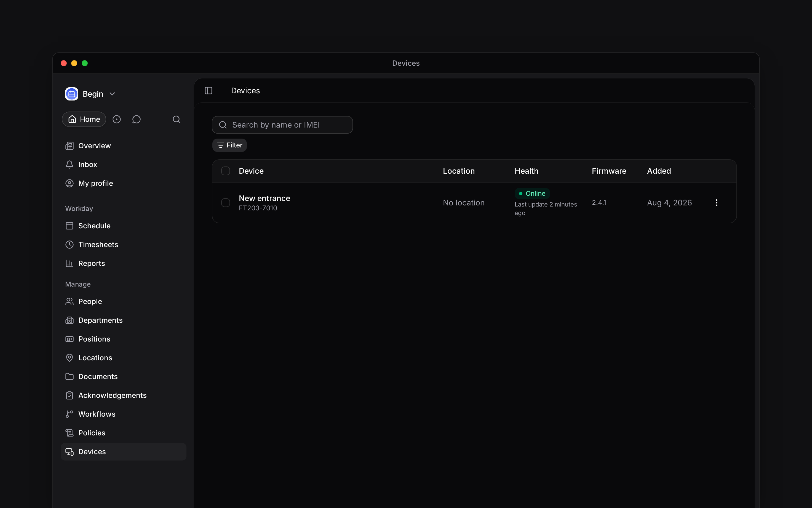The width and height of the screenshot is (812, 508).
Task: Click the sidebar search magnifier icon
Action: [x=177, y=119]
